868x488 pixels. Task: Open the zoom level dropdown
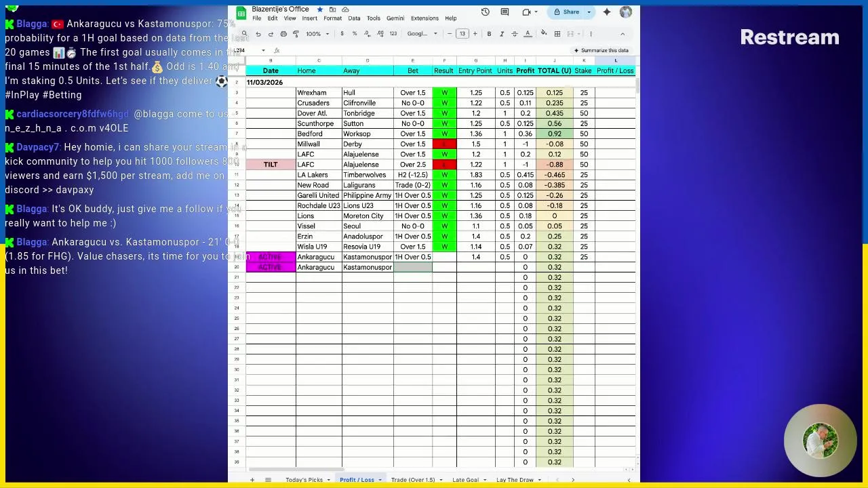point(317,33)
